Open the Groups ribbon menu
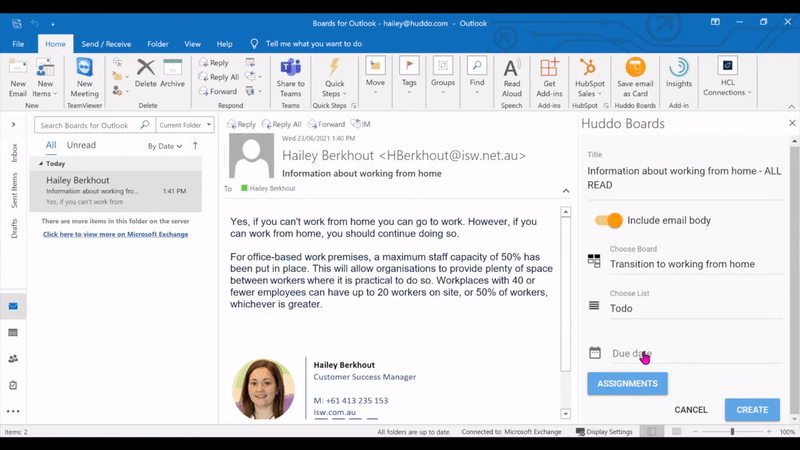Viewport: 800px width, 450px height. (443, 77)
